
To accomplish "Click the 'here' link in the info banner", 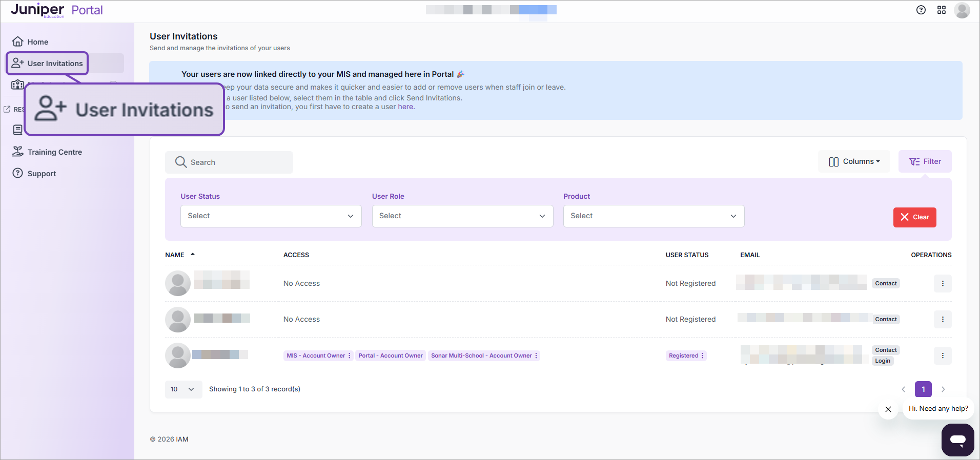I will point(405,107).
